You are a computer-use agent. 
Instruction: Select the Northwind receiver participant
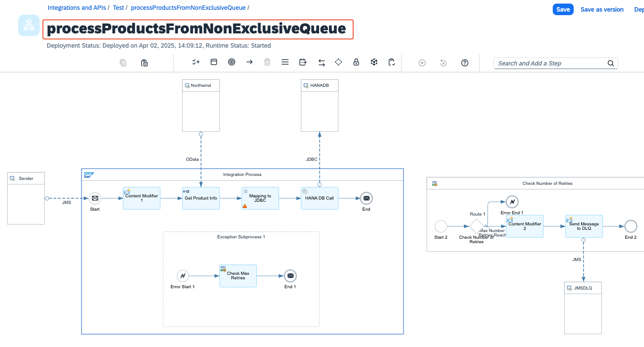(201, 106)
